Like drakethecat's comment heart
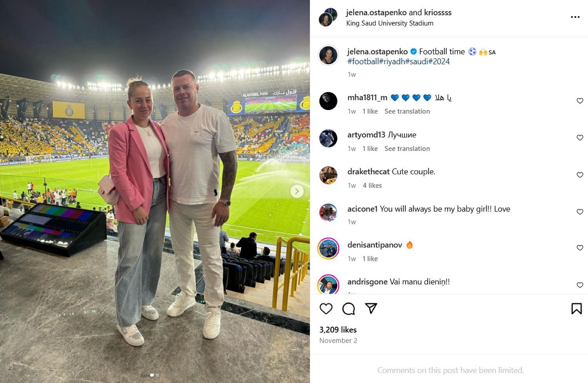The width and height of the screenshot is (588, 383). 580,175
